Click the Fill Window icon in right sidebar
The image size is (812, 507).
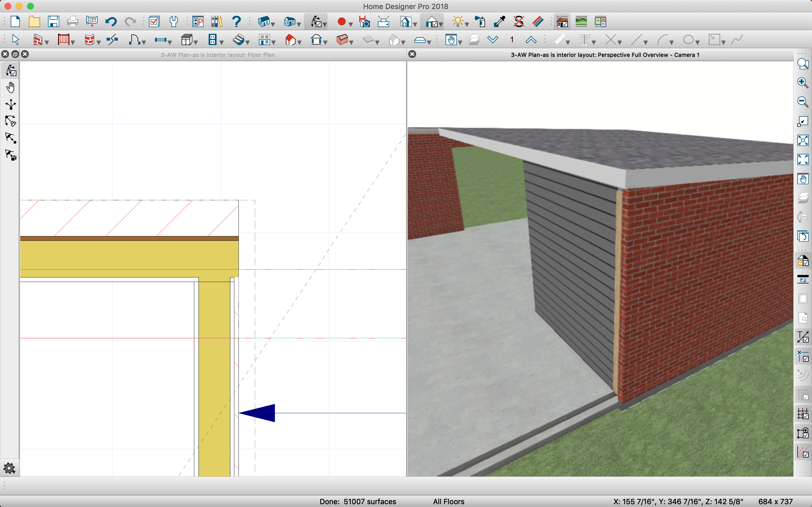tap(803, 140)
